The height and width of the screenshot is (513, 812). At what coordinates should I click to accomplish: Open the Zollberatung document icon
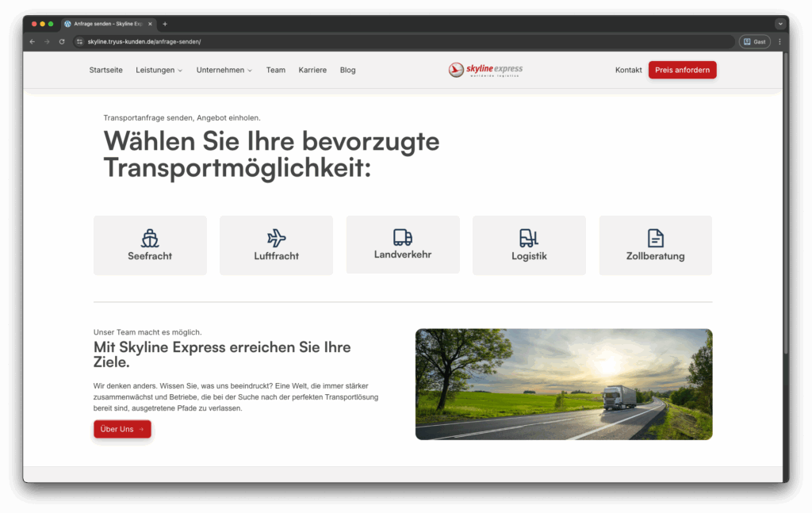click(x=655, y=238)
